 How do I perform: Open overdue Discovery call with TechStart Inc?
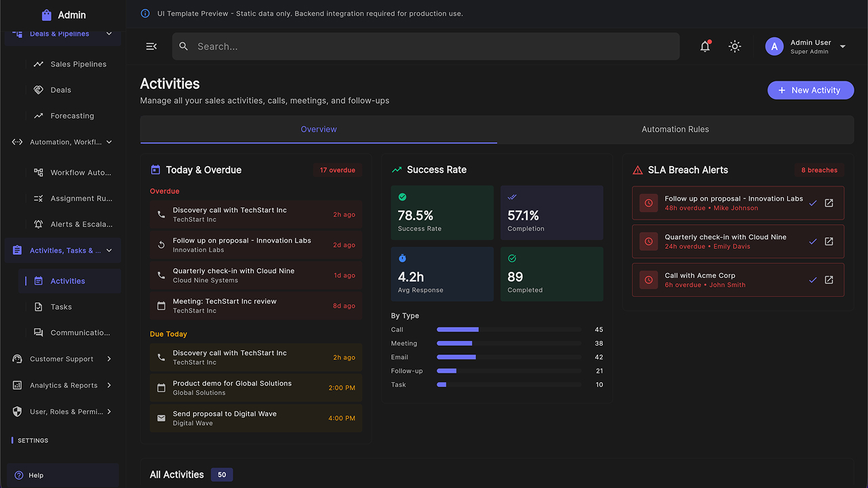tap(256, 215)
